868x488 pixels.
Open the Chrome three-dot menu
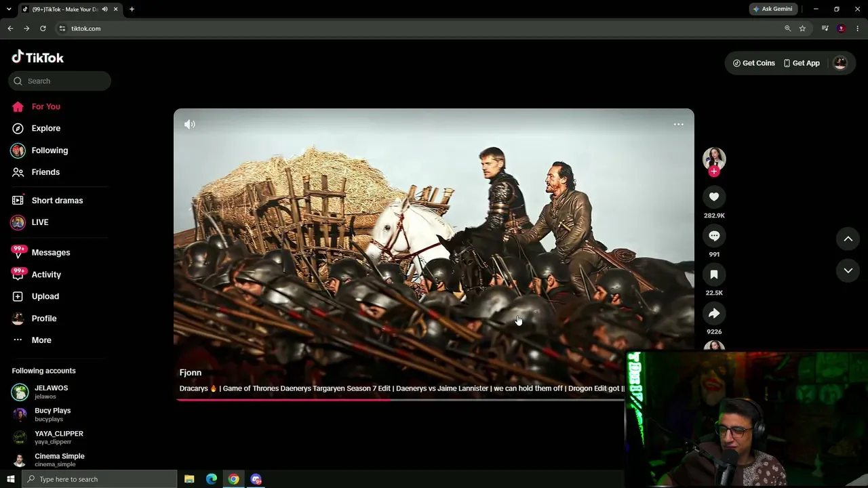tap(858, 28)
